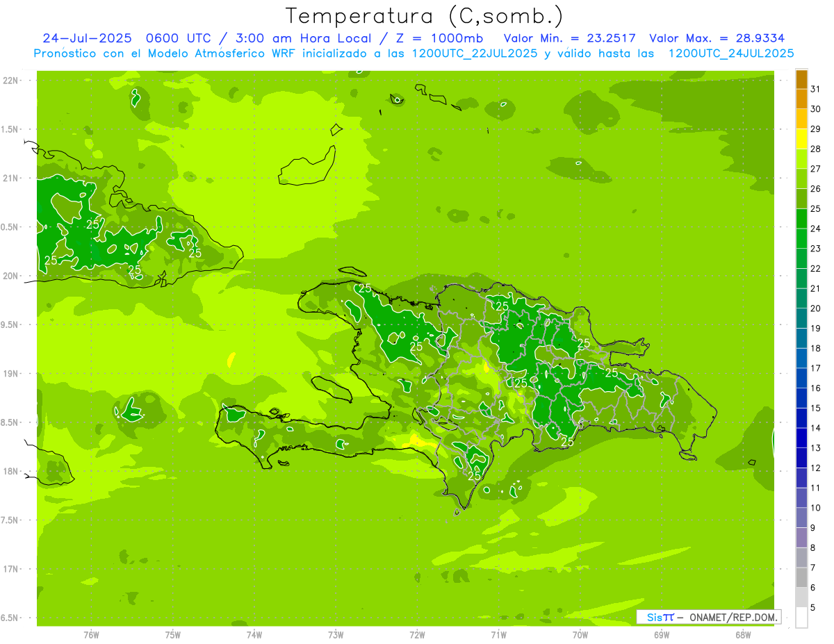The width and height of the screenshot is (834, 644).
Task: Click longitude axis label "75W"
Action: pos(173,635)
